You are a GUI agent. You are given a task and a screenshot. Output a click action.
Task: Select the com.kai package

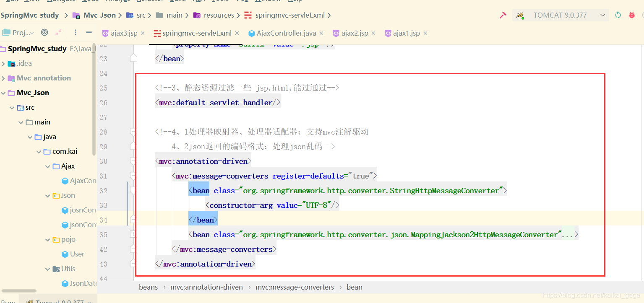[x=65, y=152]
